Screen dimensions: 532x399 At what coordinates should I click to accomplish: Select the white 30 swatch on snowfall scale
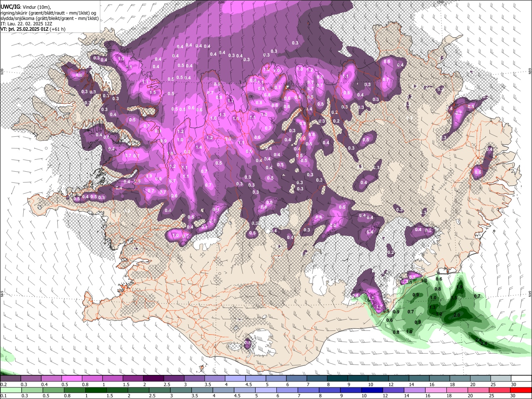coord(521,379)
